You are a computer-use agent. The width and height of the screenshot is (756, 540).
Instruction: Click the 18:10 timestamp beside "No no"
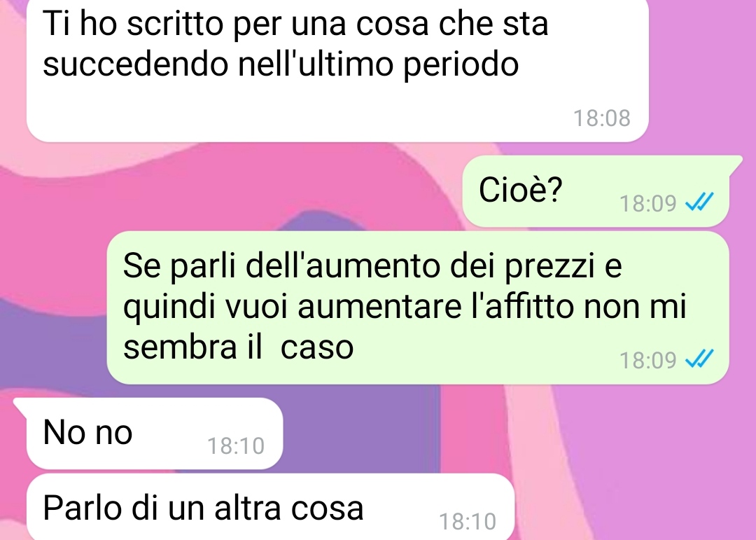click(x=236, y=446)
